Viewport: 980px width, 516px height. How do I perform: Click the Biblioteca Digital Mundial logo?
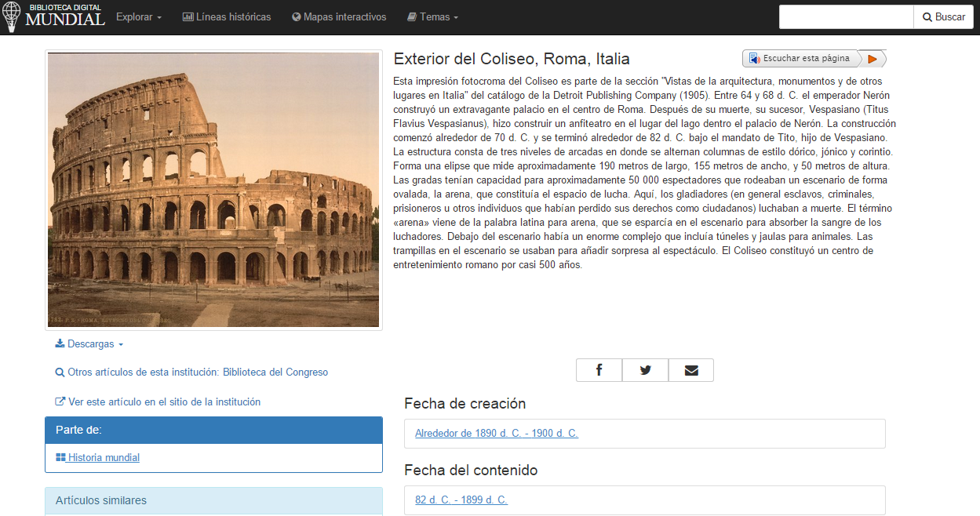tap(54, 16)
